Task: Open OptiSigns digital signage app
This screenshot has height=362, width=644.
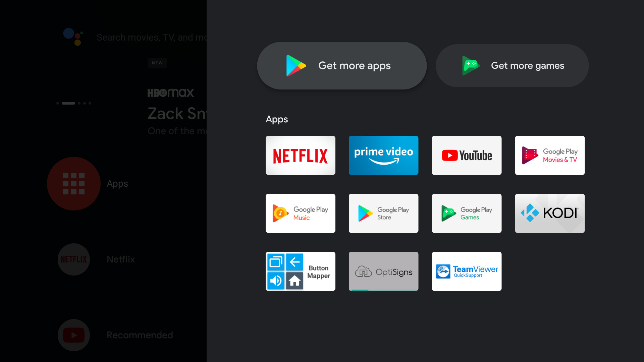Action: click(383, 271)
